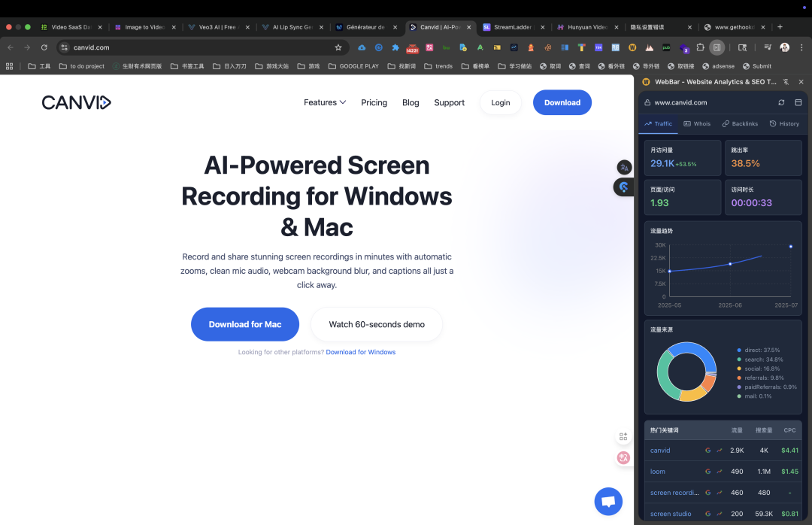The image size is (812, 525).
Task: Click the adsense bookmark
Action: [x=718, y=66]
